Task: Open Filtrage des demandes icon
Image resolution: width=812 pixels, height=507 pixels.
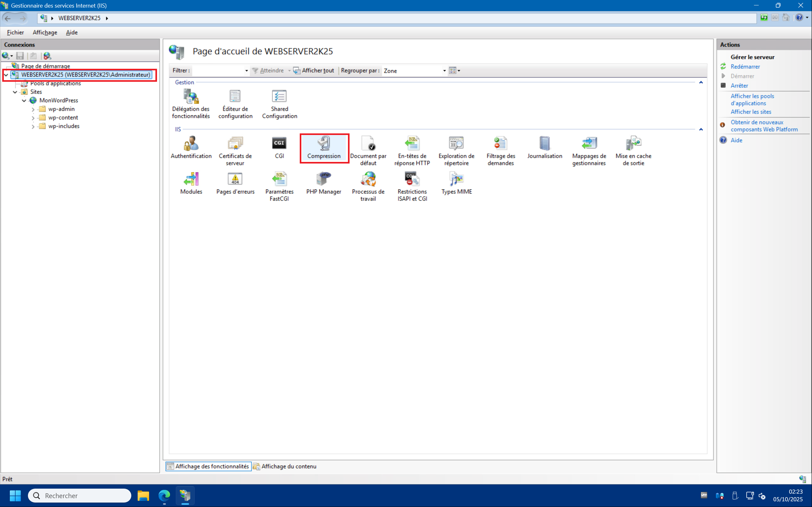Action: tap(500, 151)
